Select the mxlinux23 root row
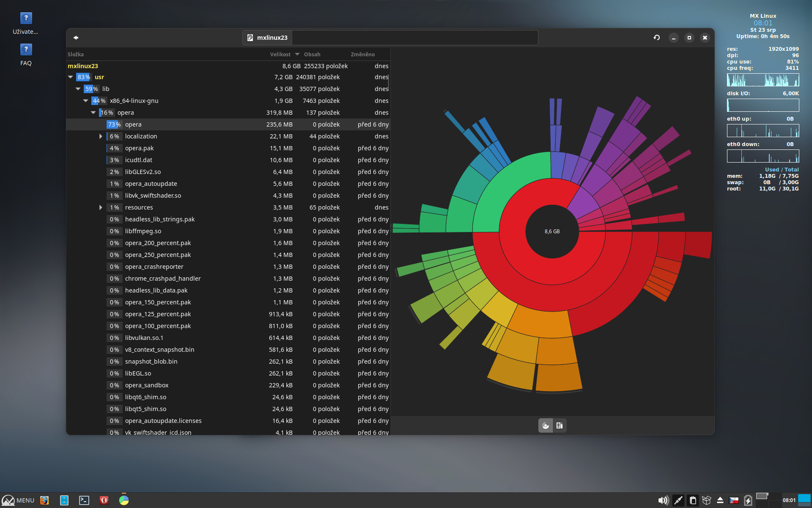Screen dimensions: 812x508 pos(228,66)
